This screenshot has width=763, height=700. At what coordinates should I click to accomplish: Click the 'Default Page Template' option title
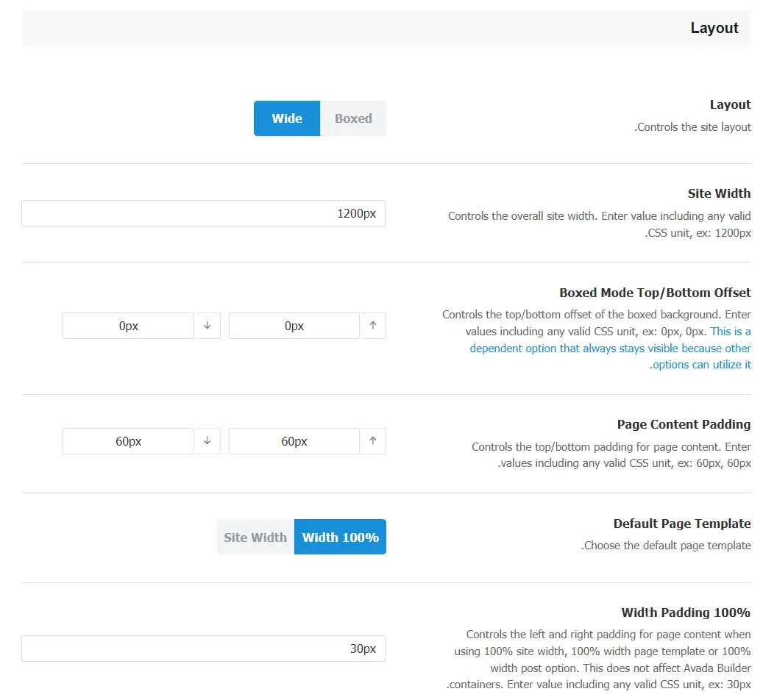pyautogui.click(x=682, y=524)
